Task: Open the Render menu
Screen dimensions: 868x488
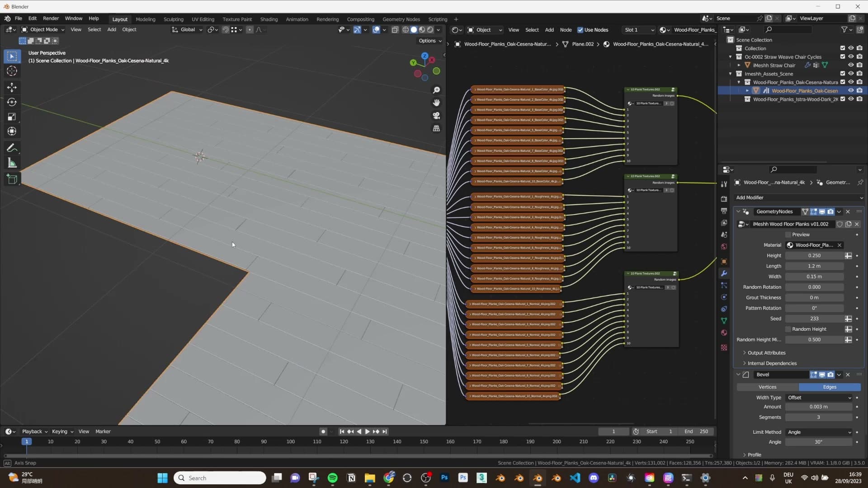Action: point(51,19)
